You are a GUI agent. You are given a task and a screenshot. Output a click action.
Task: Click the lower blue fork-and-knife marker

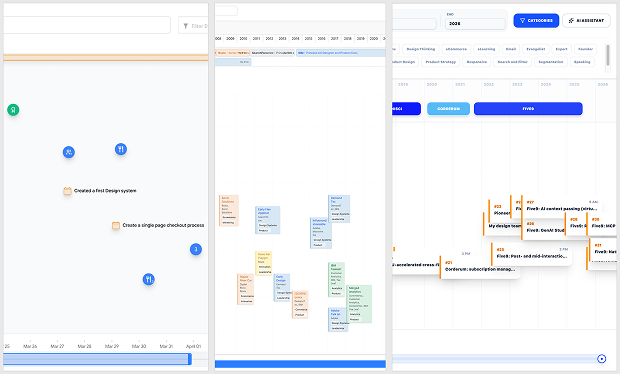149,280
